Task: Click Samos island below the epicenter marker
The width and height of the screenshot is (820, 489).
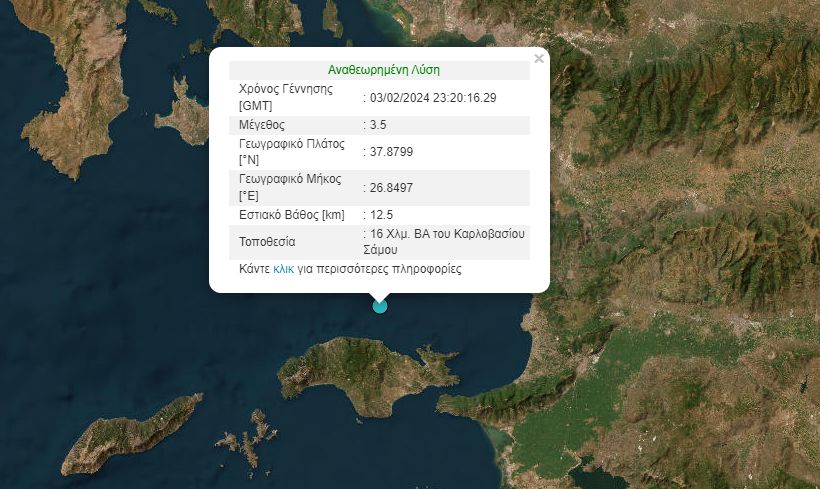Action: pos(350,370)
